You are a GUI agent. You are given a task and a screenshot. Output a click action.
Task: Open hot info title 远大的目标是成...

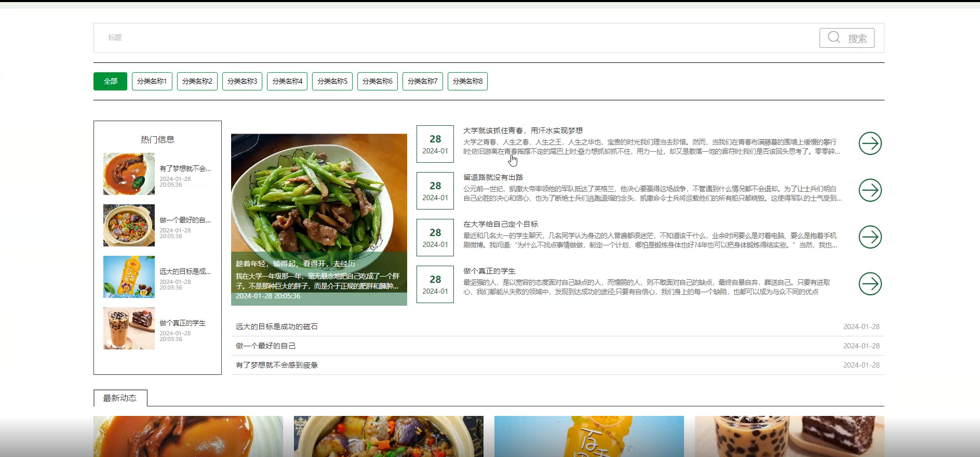tap(185, 271)
